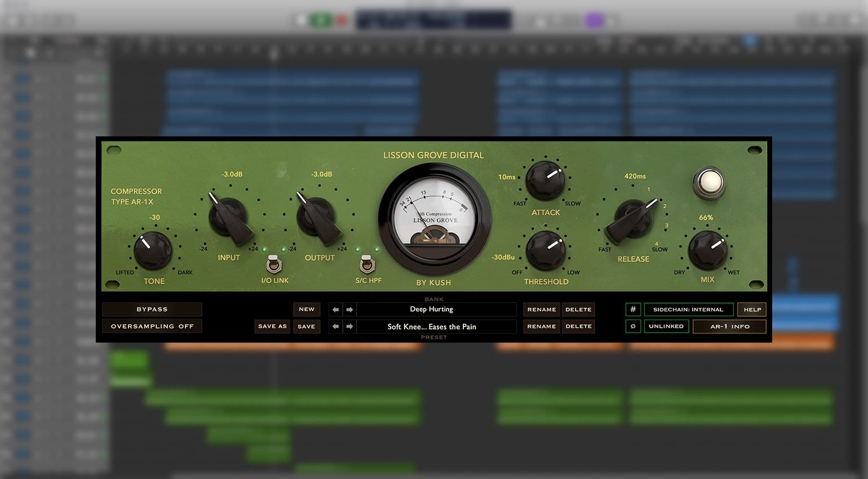Toggle OVERSAMPLING off setting
Viewport: 868px width, 479px height.
152,326
